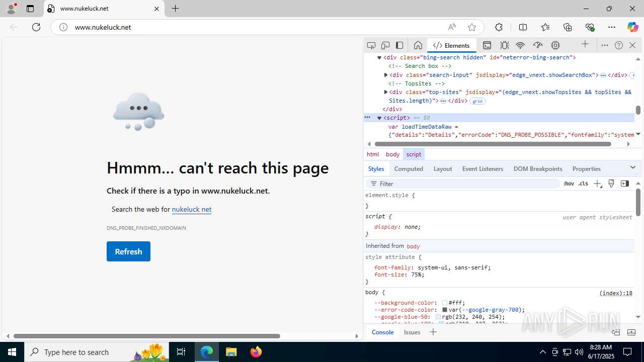The width and height of the screenshot is (644, 362).
Task: Toggle device emulation in DevTools
Action: tap(385, 45)
